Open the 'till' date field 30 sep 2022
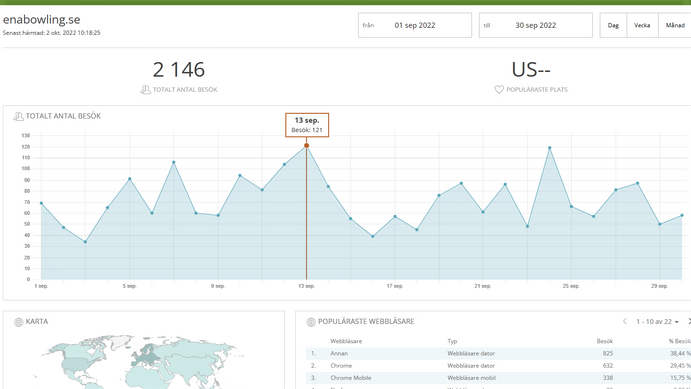The width and height of the screenshot is (691, 389). coord(535,25)
